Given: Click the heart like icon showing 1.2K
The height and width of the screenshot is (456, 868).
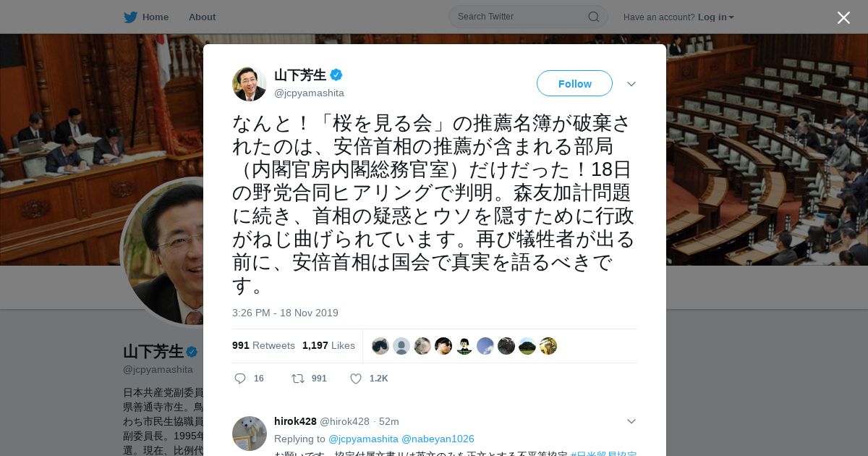Looking at the screenshot, I should [x=356, y=379].
